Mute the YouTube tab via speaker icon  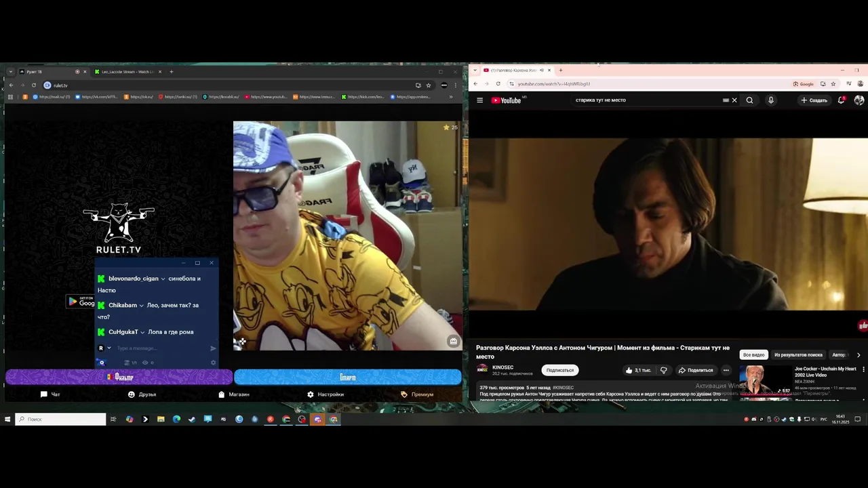[x=541, y=70]
